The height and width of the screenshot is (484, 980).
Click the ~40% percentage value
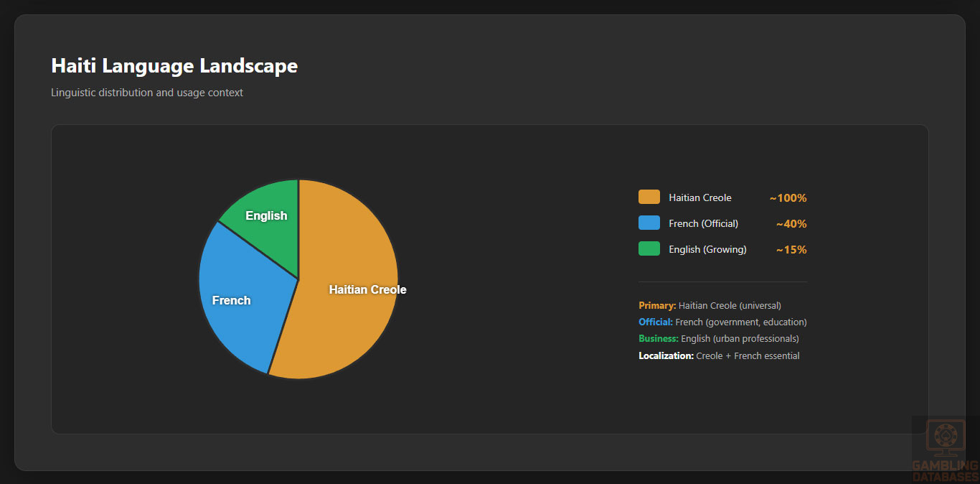pos(791,224)
